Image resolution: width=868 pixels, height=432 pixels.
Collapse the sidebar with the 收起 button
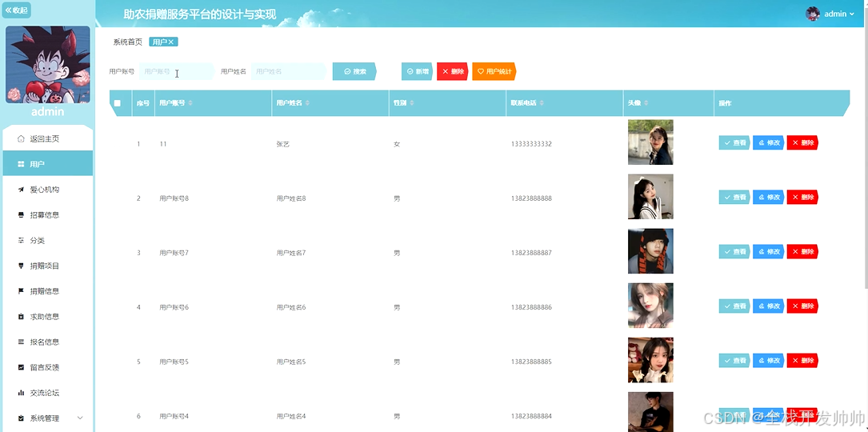click(17, 10)
